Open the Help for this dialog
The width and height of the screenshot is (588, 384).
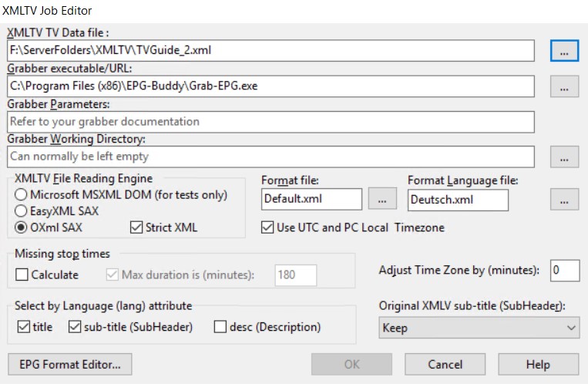tap(539, 364)
